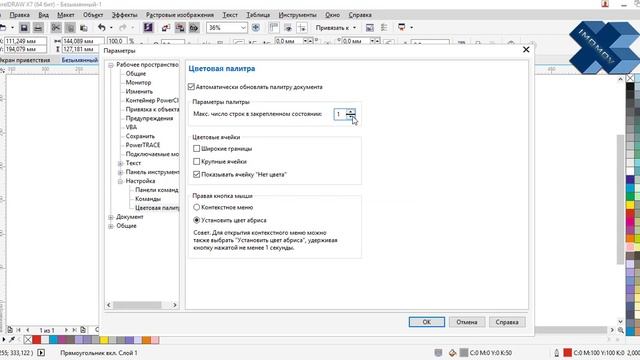Viewport: 640px width, 360px height.
Task: Switch to the Экран приветствия tab
Action: pyautogui.click(x=24, y=60)
